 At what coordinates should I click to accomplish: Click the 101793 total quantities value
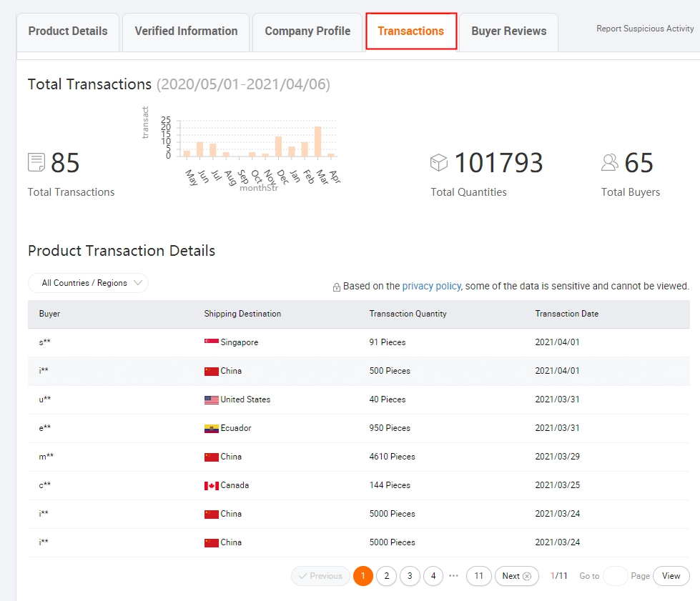coord(498,162)
